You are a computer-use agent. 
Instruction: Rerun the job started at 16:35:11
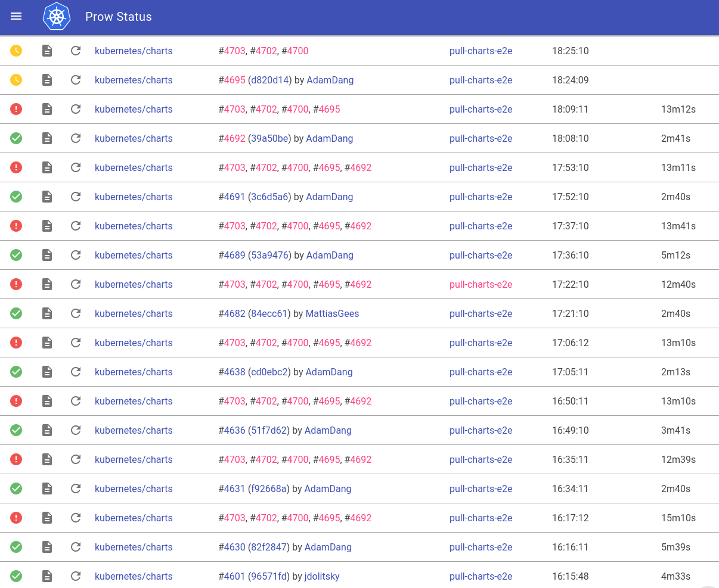pos(76,459)
